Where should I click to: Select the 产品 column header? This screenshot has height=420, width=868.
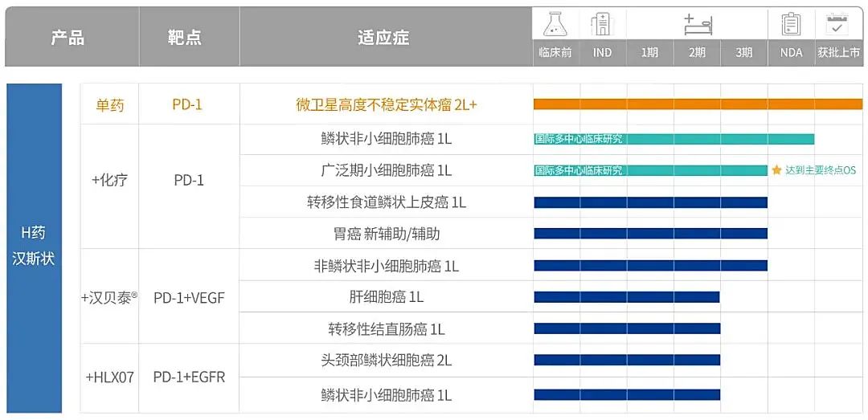click(68, 38)
